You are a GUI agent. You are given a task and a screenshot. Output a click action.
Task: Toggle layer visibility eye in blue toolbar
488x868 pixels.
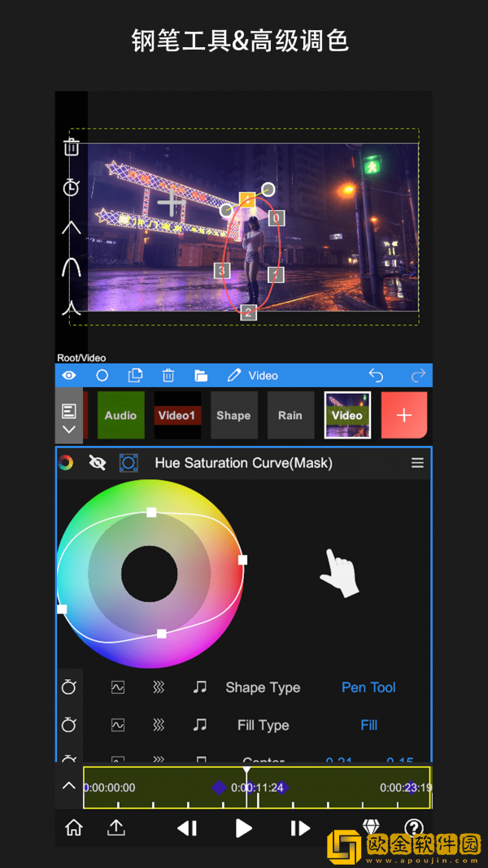[x=69, y=375]
